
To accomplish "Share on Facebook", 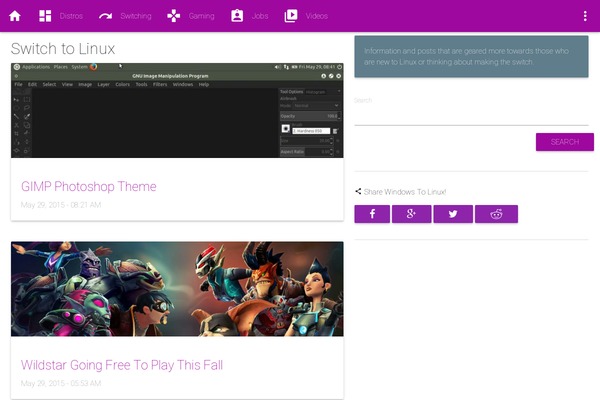I will click(x=372, y=214).
